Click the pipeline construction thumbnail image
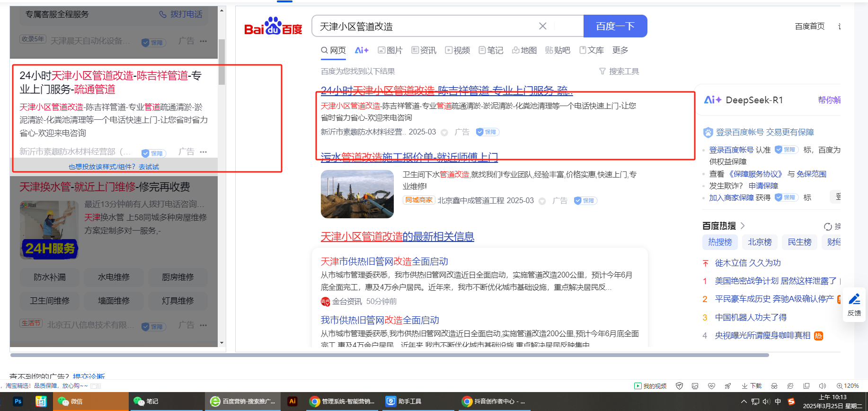The height and width of the screenshot is (411, 868). coord(357,194)
